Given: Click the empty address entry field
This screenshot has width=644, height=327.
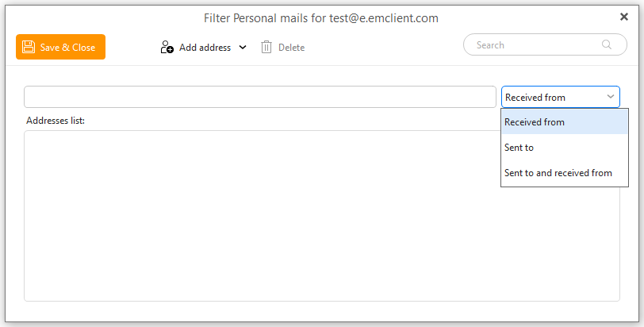Looking at the screenshot, I should click(x=260, y=97).
